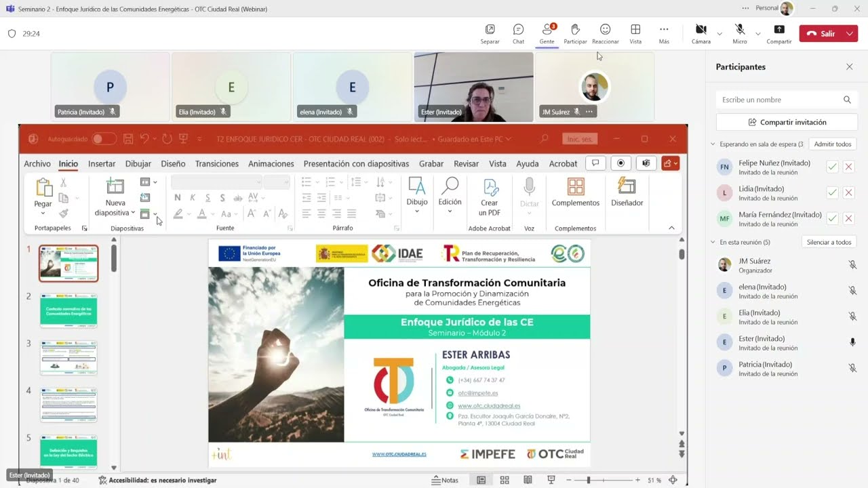Toggle elena (Invitado) microphone icon in list
The height and width of the screenshot is (488, 868).
coord(852,291)
